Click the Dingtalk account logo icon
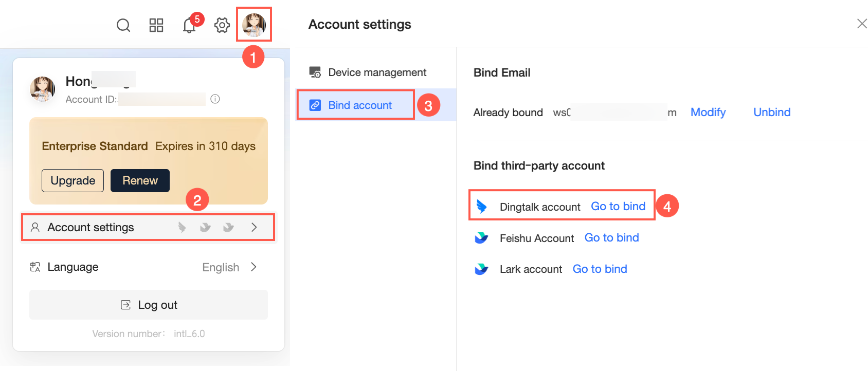868x371 pixels. click(482, 207)
